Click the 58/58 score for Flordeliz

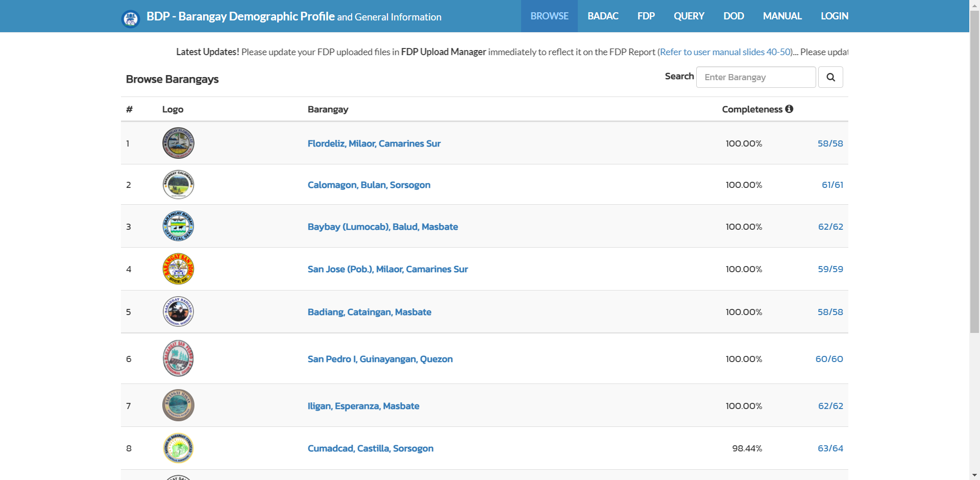[x=830, y=143]
